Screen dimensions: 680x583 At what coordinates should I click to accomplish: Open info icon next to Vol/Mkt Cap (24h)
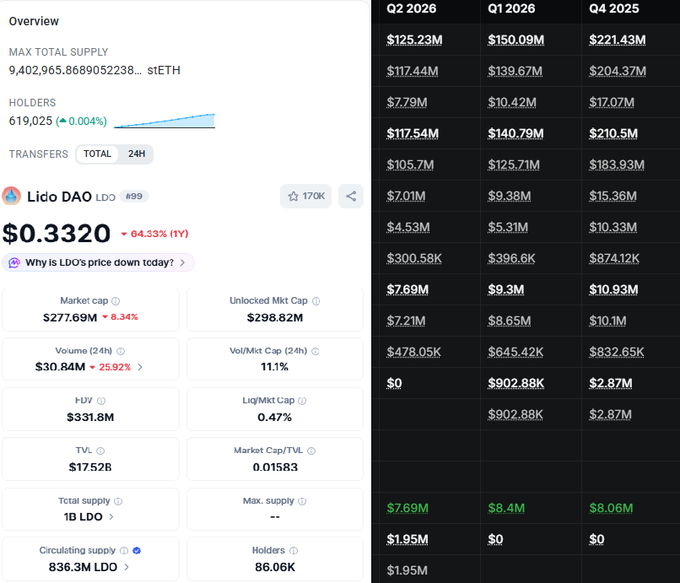point(315,351)
